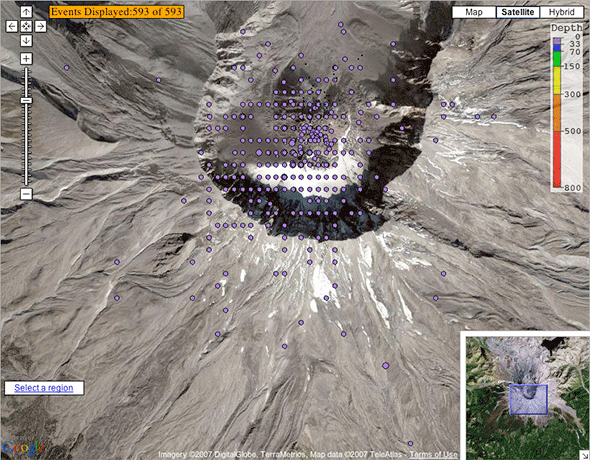590x460 pixels.
Task: Click the zoom slider handle
Action: pyautogui.click(x=26, y=100)
